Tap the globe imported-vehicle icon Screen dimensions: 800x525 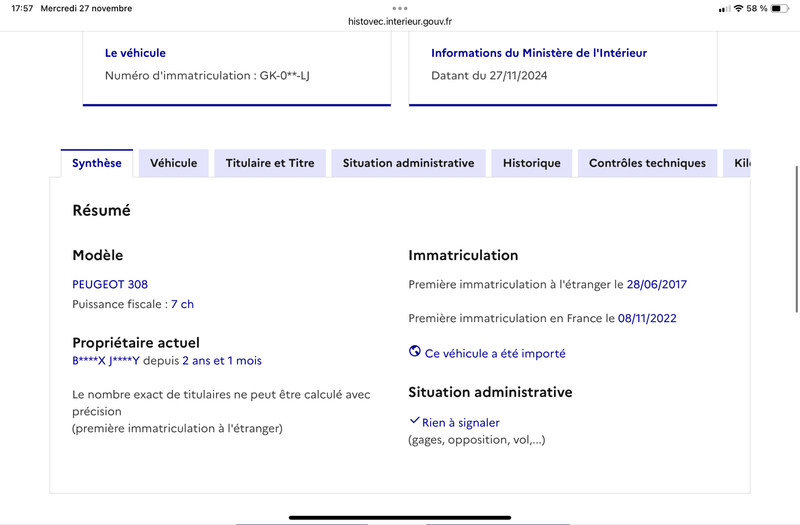[415, 352]
